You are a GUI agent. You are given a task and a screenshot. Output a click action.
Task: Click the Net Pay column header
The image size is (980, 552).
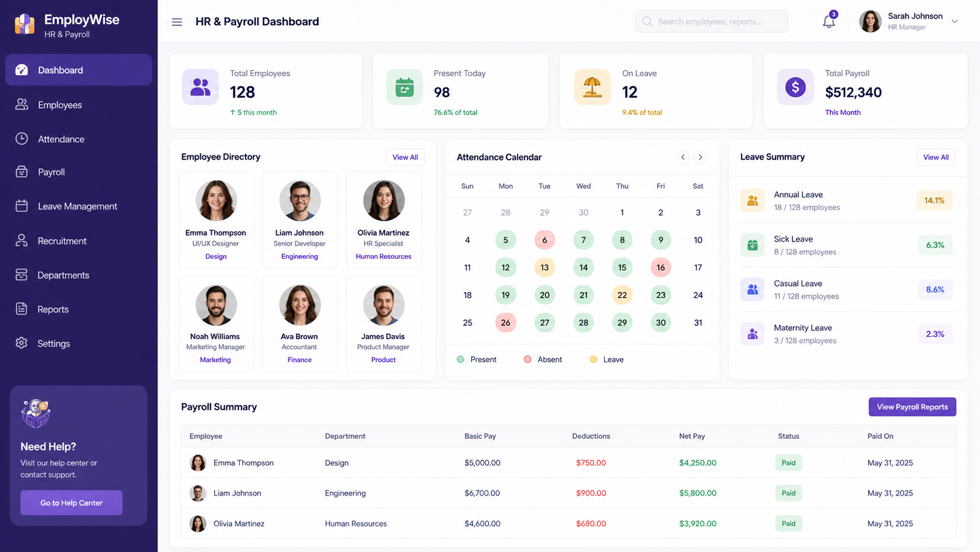click(x=692, y=436)
